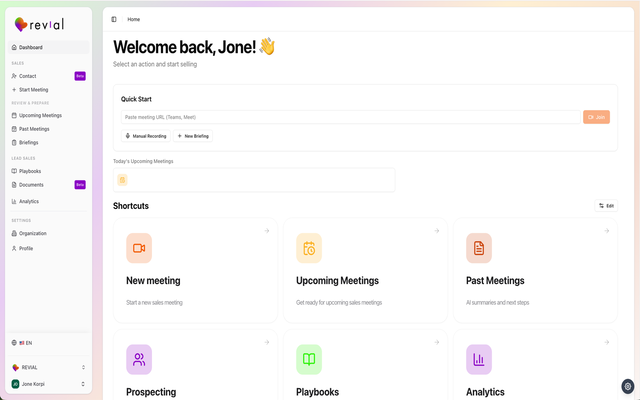This screenshot has height=400, width=640.
Task: Click the Prospecting people icon
Action: tap(139, 360)
